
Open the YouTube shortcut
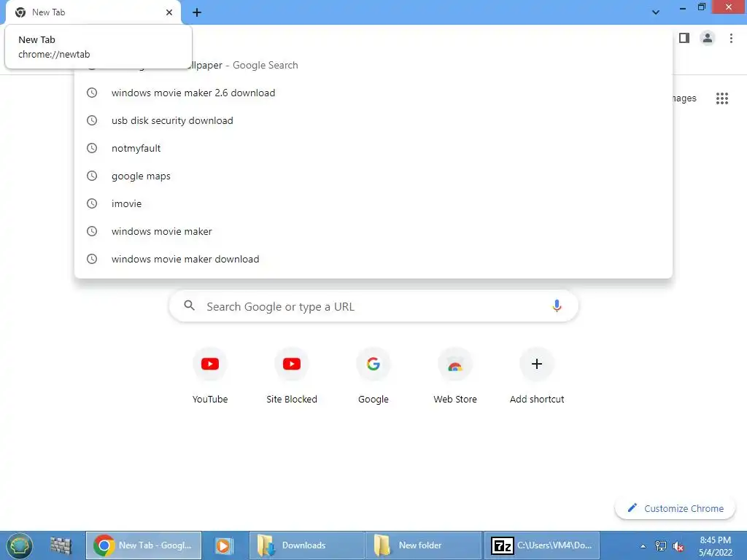pyautogui.click(x=210, y=376)
